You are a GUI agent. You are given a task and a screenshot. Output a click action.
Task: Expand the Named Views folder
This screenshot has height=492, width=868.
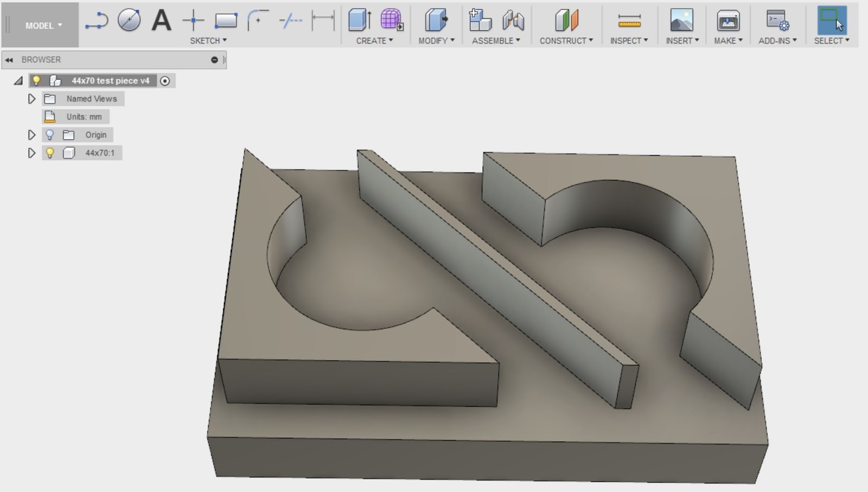tap(31, 98)
